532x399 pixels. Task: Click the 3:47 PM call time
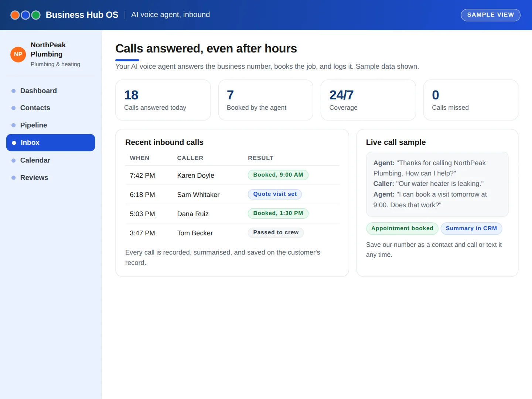coord(142,233)
